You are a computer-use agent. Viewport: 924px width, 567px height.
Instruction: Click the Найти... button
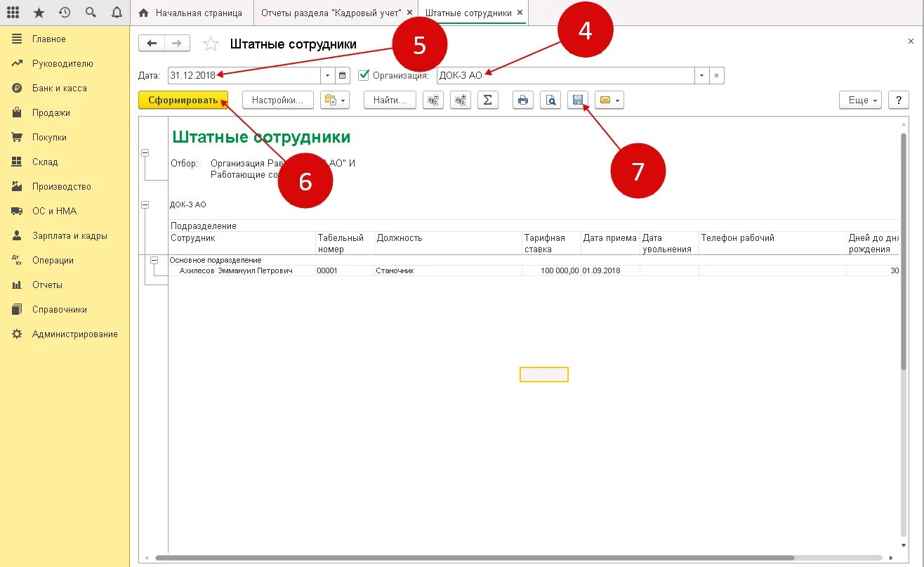click(390, 100)
